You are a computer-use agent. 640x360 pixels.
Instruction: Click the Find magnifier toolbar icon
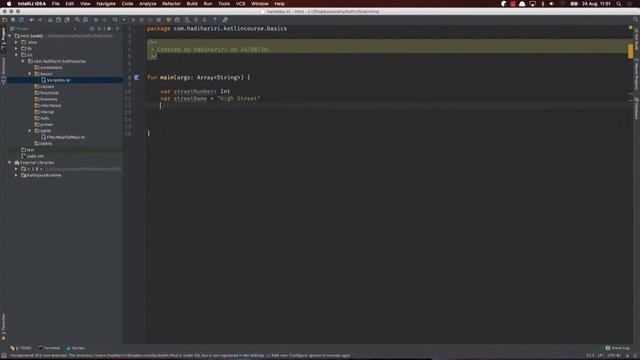[x=77, y=20]
